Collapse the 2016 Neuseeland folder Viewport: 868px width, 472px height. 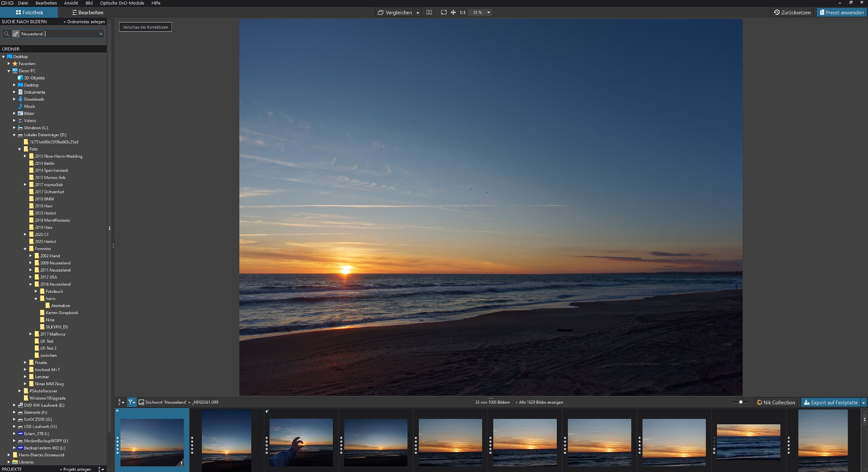(31, 284)
